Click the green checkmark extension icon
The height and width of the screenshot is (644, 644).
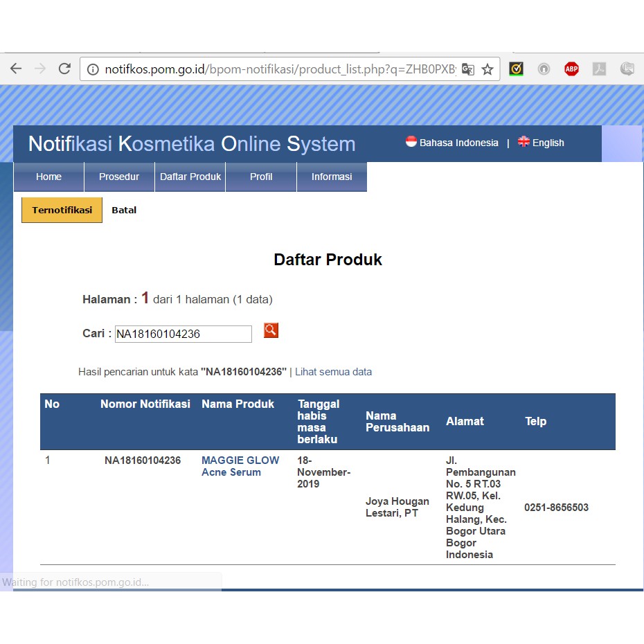pos(516,69)
